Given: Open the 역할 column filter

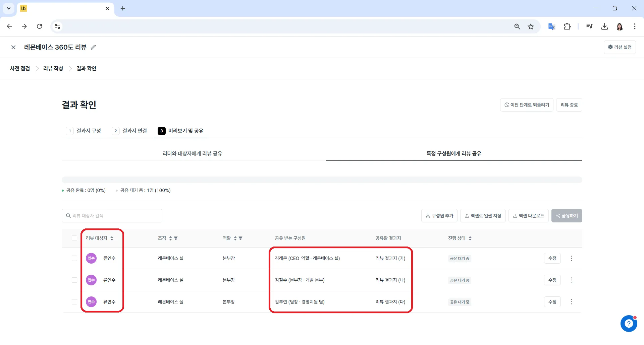Looking at the screenshot, I should 240,238.
